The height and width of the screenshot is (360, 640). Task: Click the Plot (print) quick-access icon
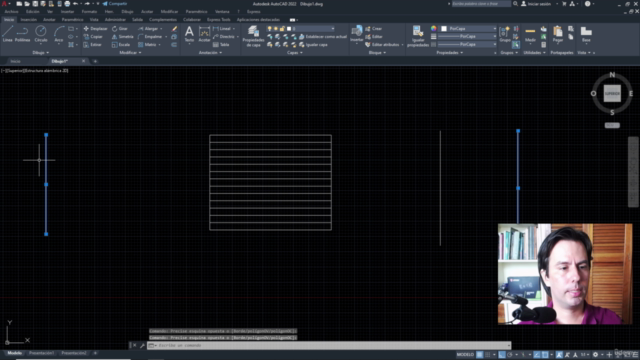[67, 4]
